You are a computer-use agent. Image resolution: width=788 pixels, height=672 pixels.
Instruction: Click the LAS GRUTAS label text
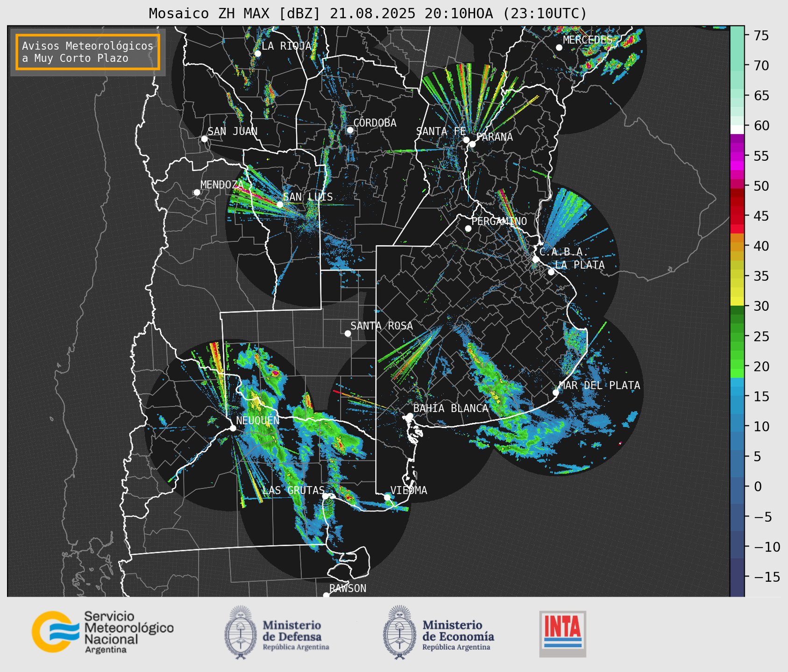tap(293, 490)
